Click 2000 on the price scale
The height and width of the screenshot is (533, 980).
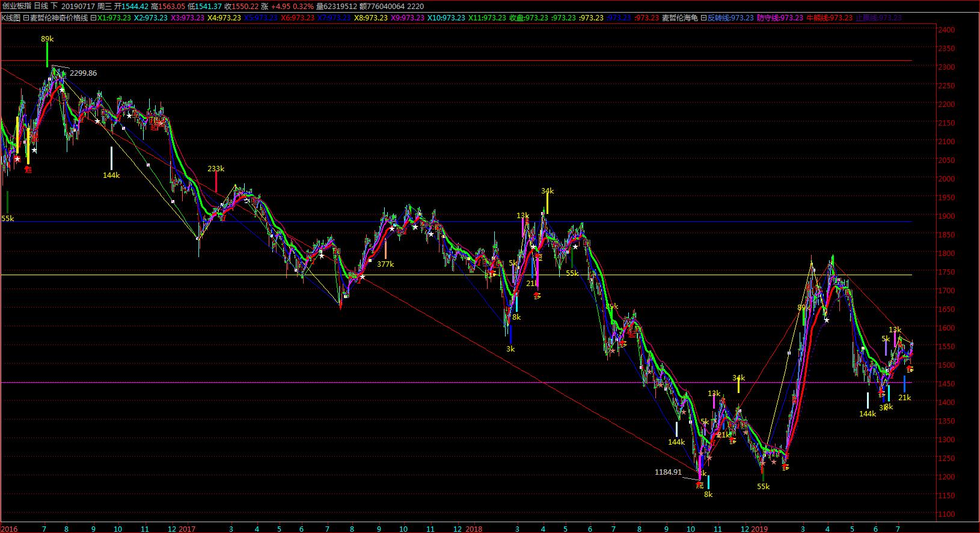coord(948,179)
